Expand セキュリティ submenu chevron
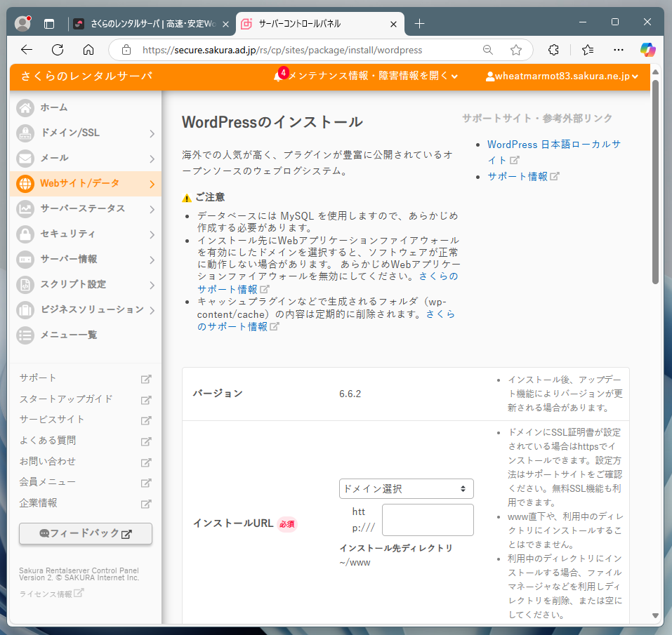Image resolution: width=672 pixels, height=635 pixels. point(152,234)
